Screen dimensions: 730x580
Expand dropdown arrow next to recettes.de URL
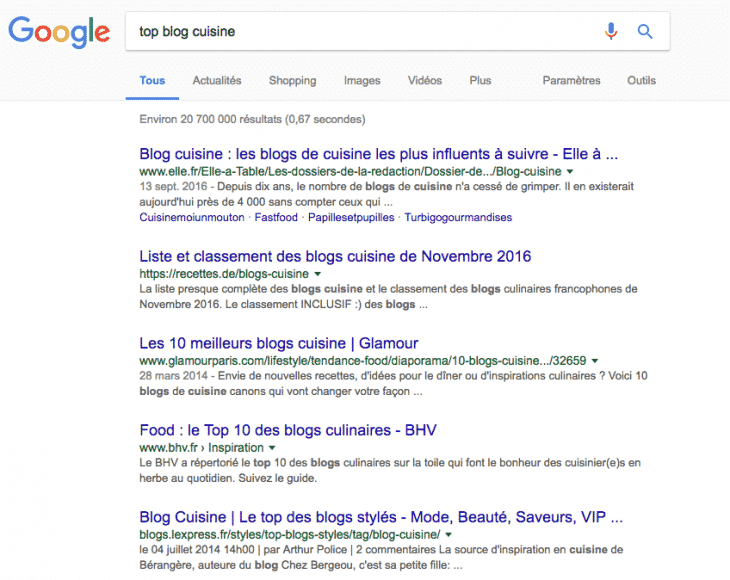pos(318,274)
